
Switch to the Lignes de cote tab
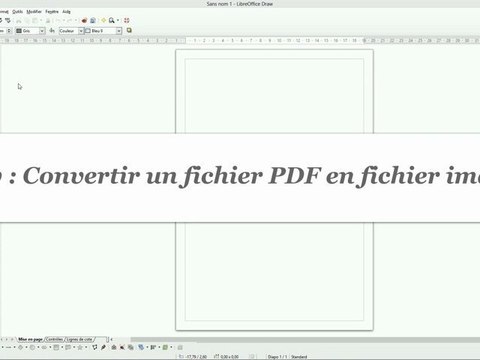point(79,339)
